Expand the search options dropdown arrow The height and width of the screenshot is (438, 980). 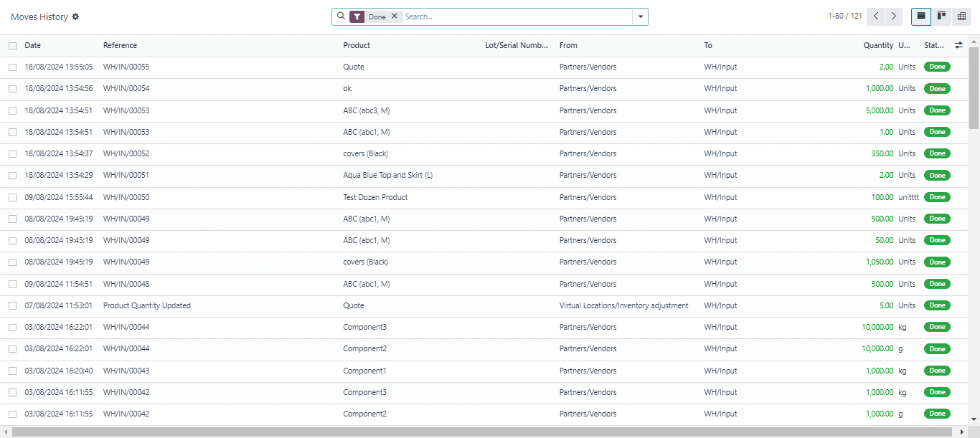point(640,16)
